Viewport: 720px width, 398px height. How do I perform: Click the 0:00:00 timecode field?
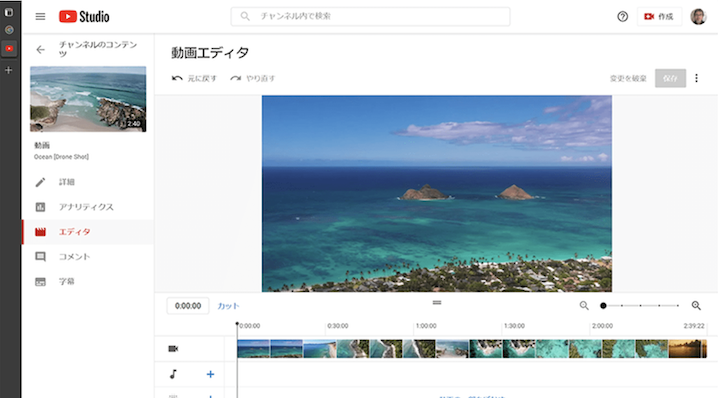point(188,306)
